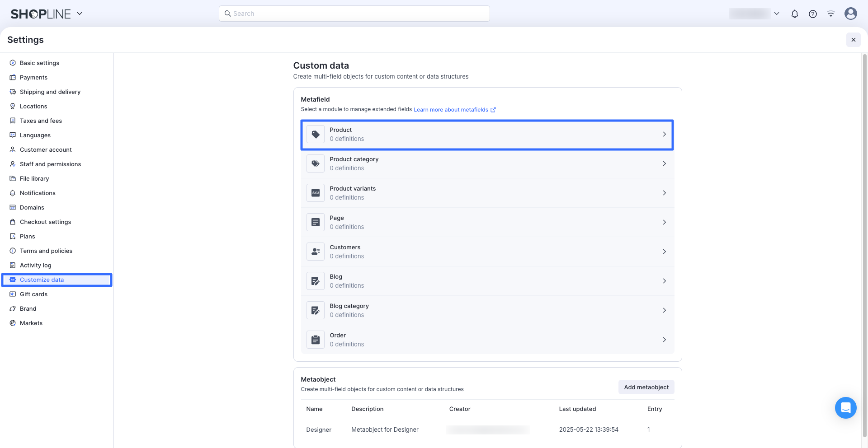Click the Order clipboard icon
The image size is (868, 448).
tap(316, 340)
